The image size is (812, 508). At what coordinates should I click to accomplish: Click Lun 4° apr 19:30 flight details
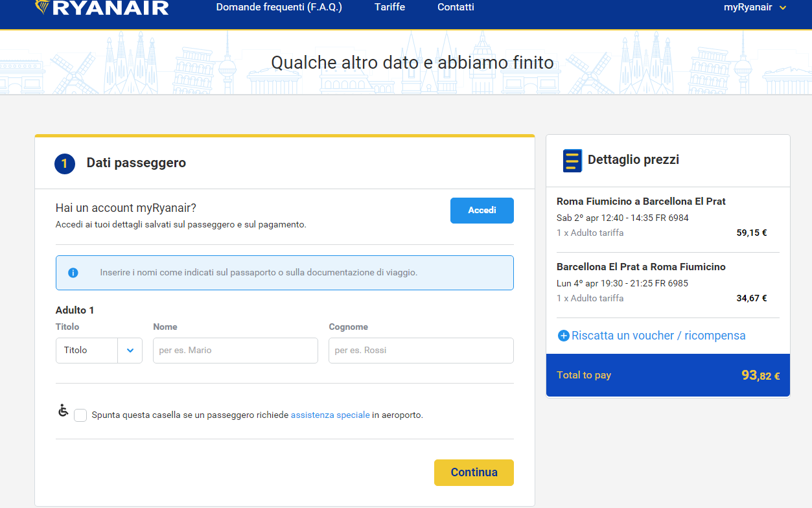click(x=622, y=283)
